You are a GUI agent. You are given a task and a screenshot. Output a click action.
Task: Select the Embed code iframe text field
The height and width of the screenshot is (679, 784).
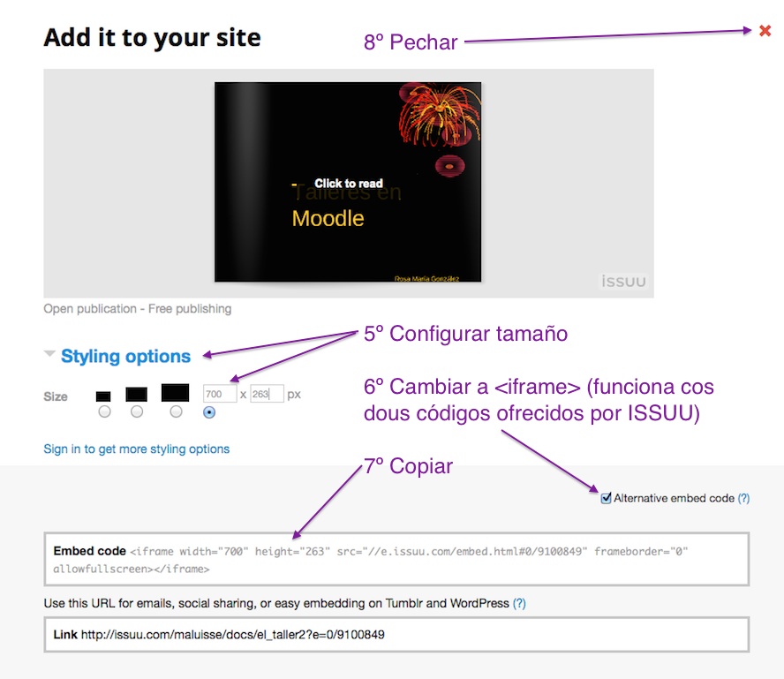[392, 558]
